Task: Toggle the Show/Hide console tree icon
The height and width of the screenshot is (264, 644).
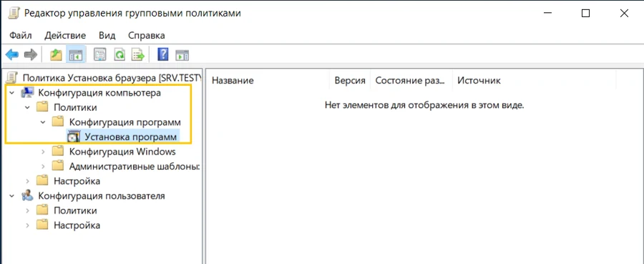Action: coord(76,54)
